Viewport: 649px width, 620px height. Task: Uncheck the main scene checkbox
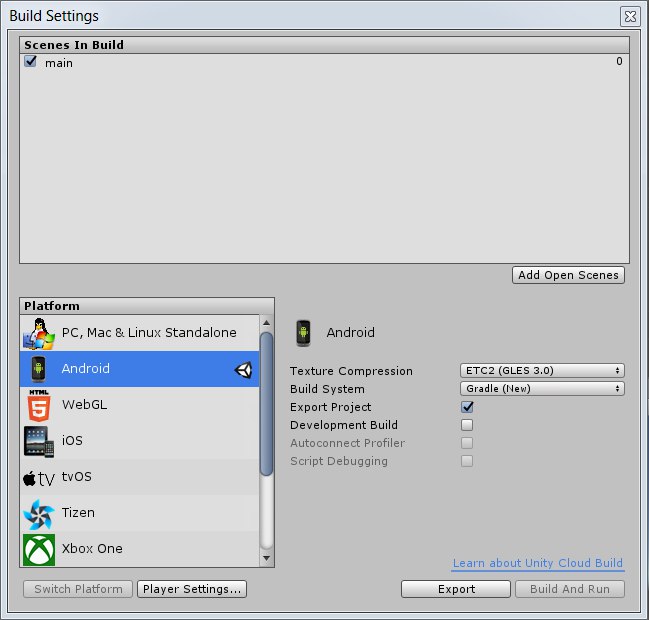point(31,61)
